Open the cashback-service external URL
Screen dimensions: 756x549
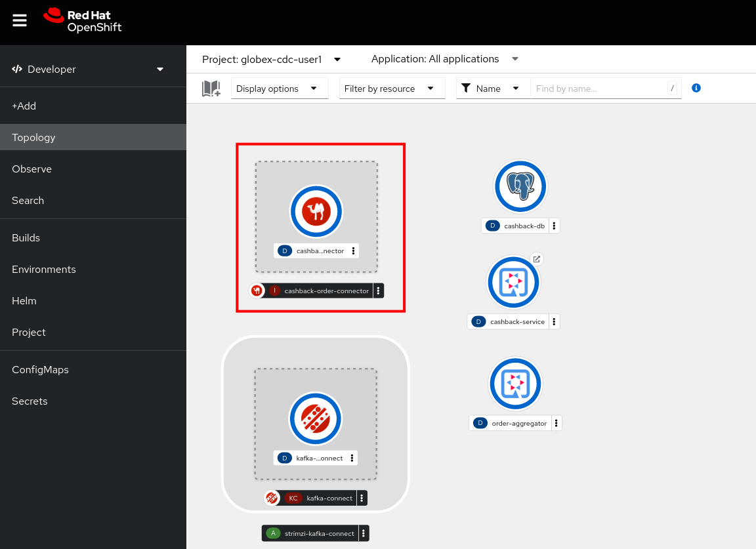pos(537,259)
